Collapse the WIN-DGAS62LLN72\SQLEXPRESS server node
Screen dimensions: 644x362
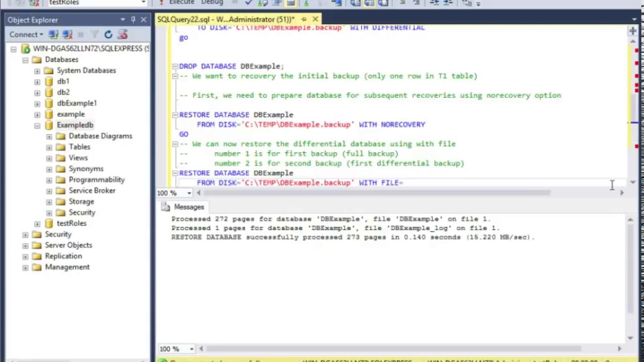(14, 49)
